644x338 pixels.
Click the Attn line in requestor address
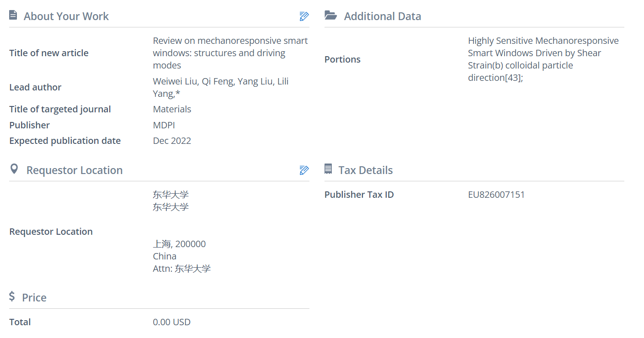(x=181, y=269)
